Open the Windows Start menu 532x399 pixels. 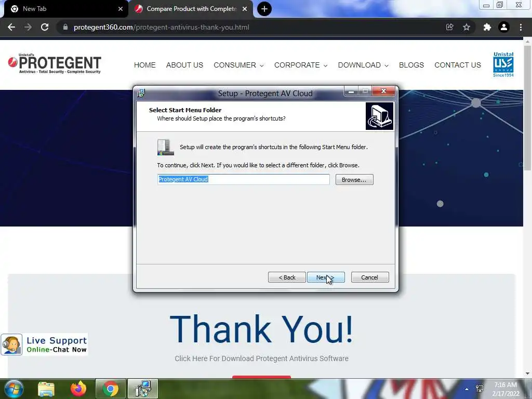(x=14, y=389)
